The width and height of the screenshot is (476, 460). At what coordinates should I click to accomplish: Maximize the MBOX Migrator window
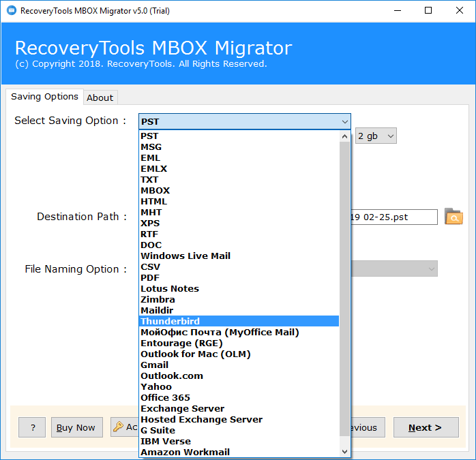click(428, 11)
